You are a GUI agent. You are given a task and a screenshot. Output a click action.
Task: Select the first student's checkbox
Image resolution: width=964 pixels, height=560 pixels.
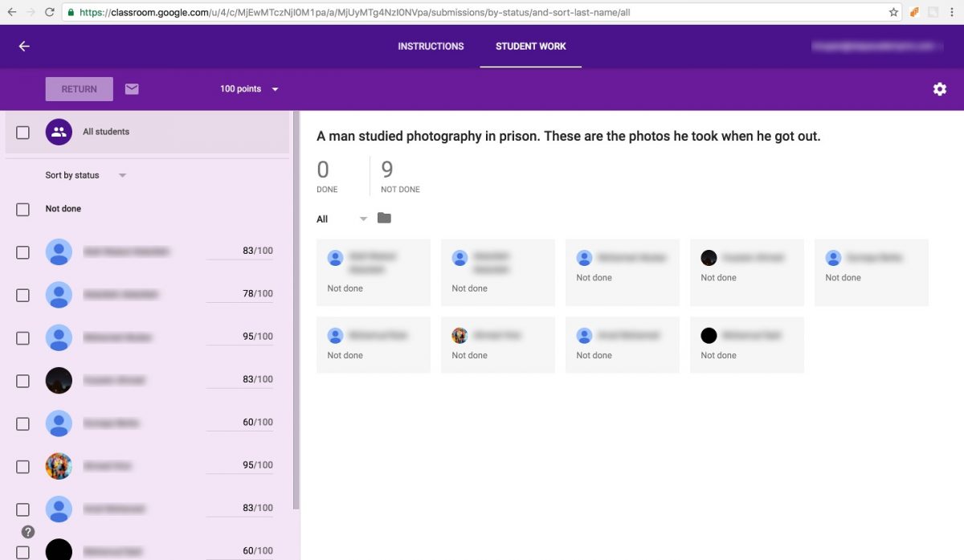point(22,251)
